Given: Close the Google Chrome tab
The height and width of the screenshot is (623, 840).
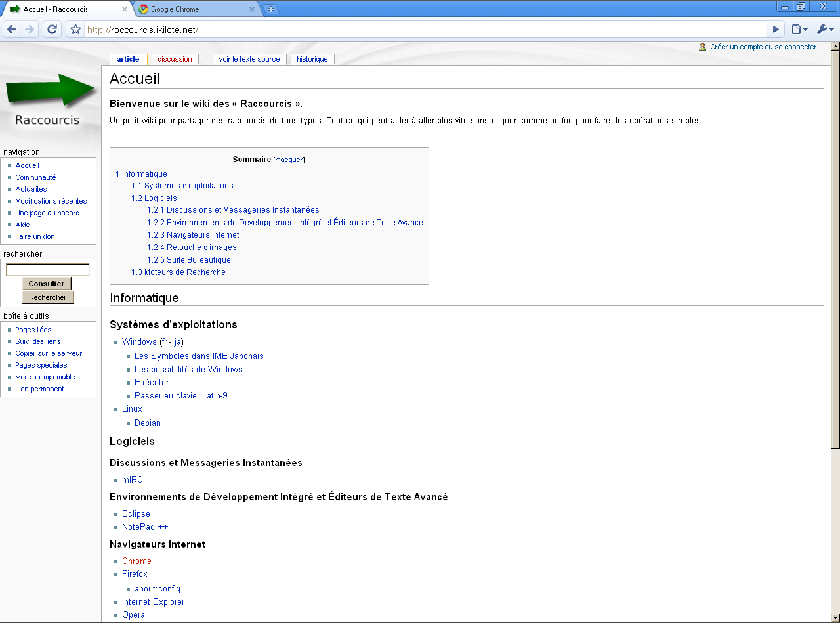Looking at the screenshot, I should click(252, 9).
